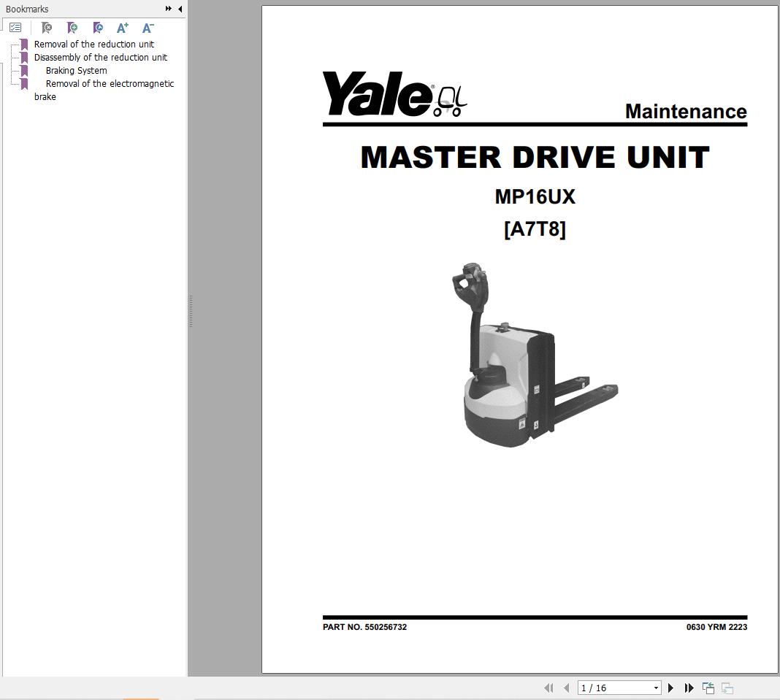Open the Bookmarks panel options icon
The image size is (780, 700).
[x=15, y=27]
